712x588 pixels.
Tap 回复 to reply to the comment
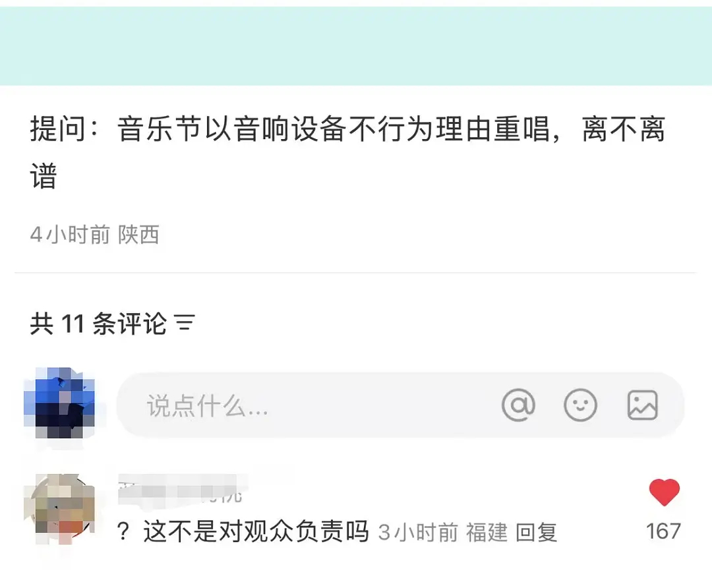coord(536,532)
